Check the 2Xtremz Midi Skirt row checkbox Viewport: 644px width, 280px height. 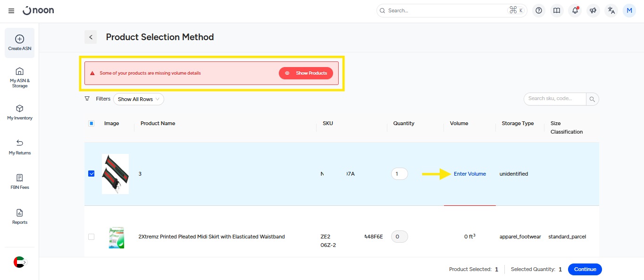(92, 237)
